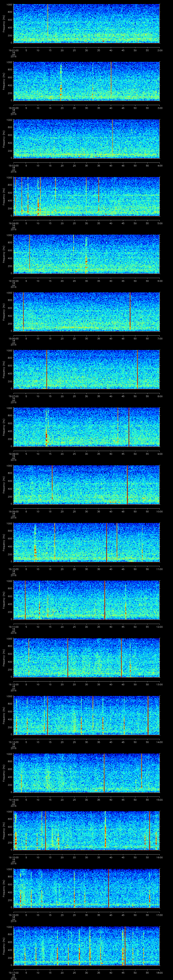Select the 19:10:00 time axis label

pyautogui.click(x=13, y=569)
